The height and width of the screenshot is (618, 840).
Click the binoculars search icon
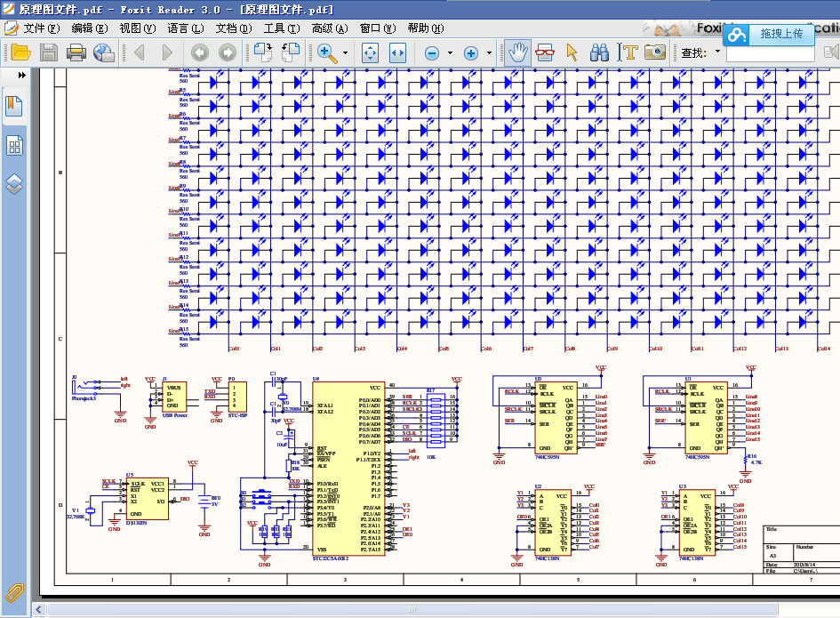(x=599, y=52)
